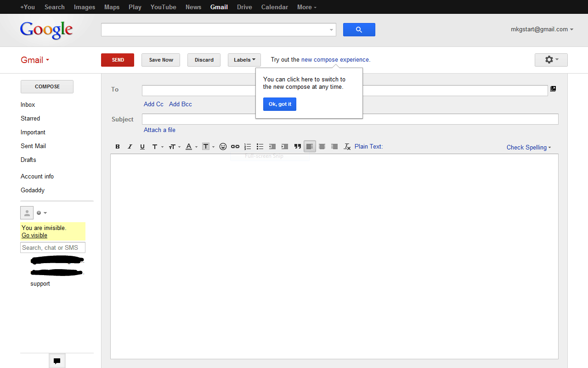588x368 pixels.
Task: Insert a hyperlink
Action: point(235,147)
